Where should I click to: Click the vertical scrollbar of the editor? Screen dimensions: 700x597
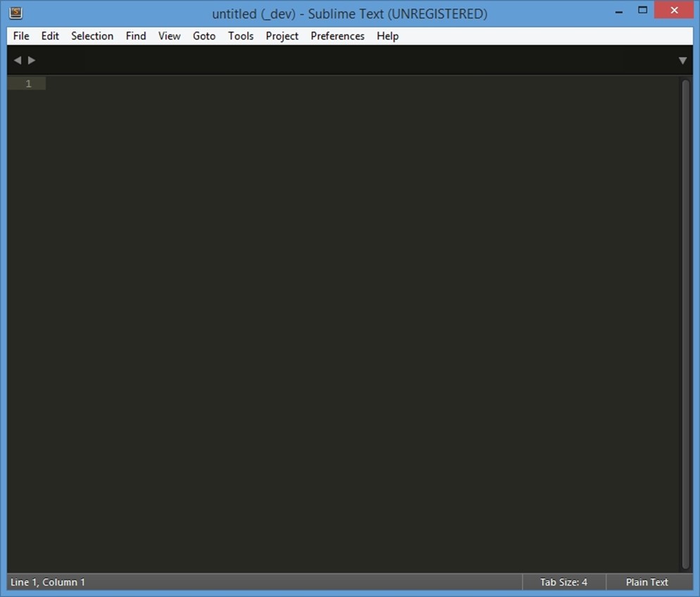(685, 324)
